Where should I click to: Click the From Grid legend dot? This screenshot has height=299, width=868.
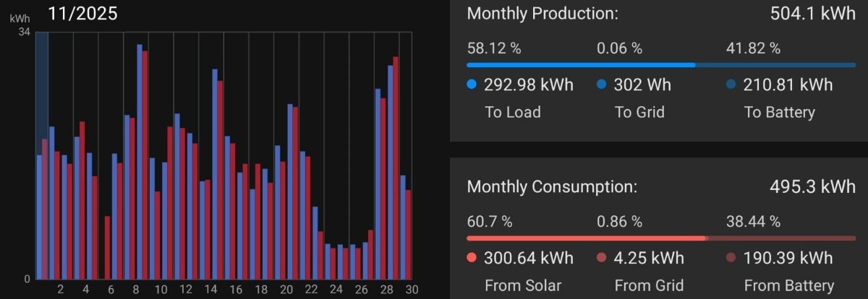(x=602, y=258)
